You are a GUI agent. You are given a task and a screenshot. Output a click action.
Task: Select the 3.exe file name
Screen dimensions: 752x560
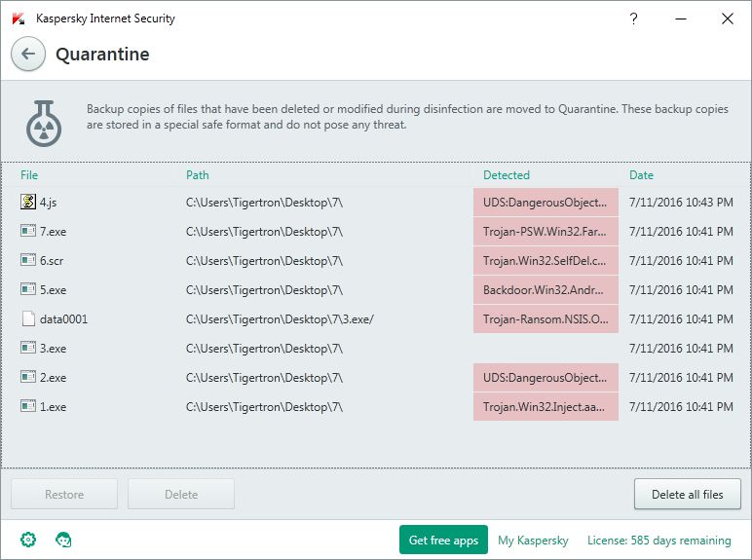(54, 349)
